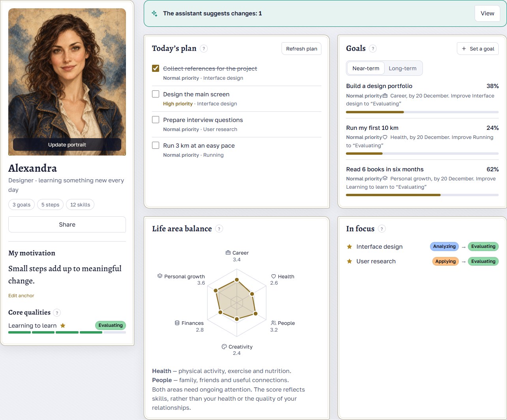507x420 pixels.
Task: Refresh today's plan
Action: pyautogui.click(x=302, y=49)
